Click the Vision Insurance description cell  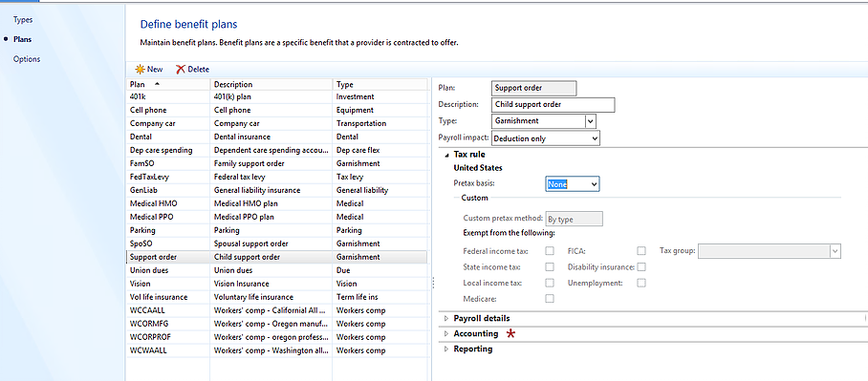(271, 284)
